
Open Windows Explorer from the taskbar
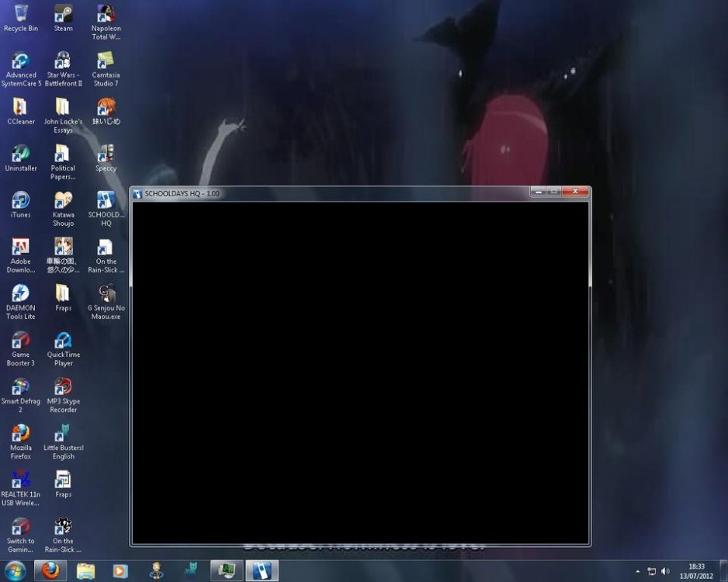pos(84,570)
